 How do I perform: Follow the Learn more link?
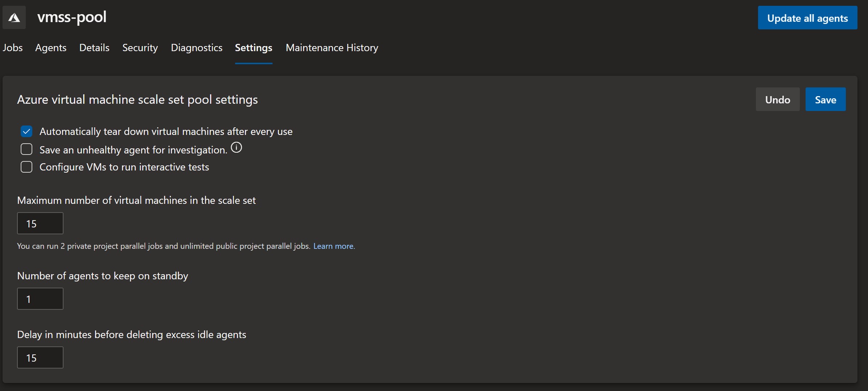[333, 246]
